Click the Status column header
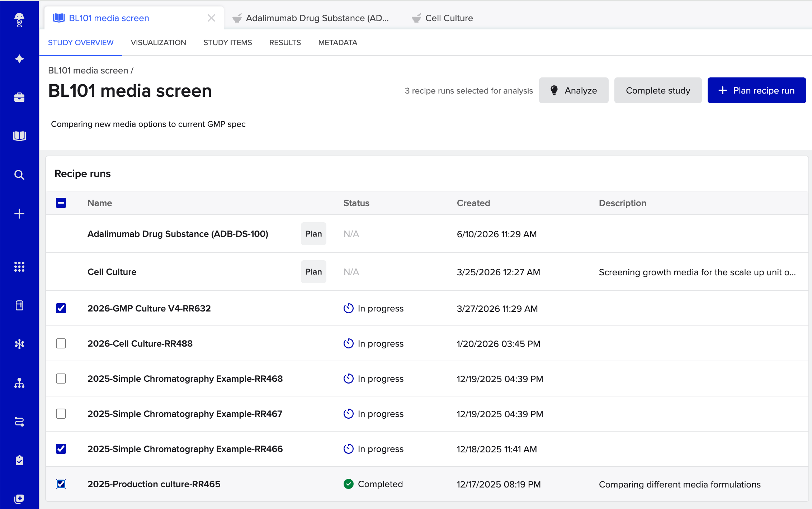This screenshot has height=509, width=812. (x=357, y=203)
